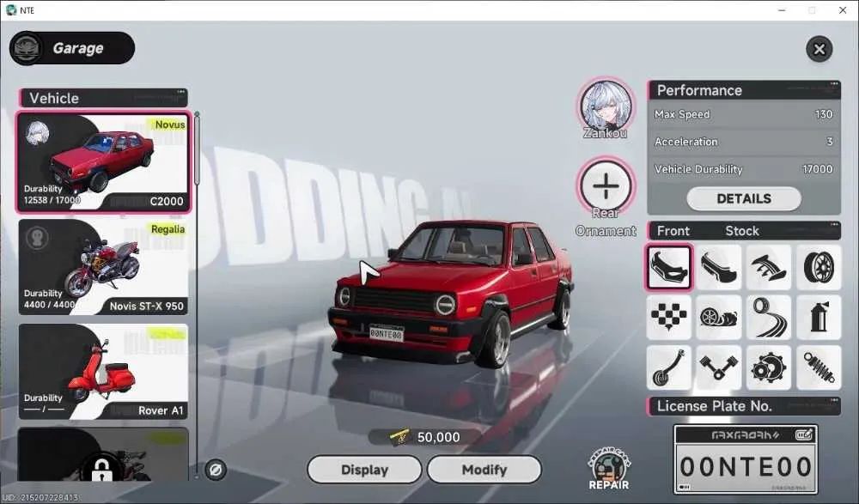Click the locked vehicle card
Screen dimensions: 859x504
click(104, 455)
